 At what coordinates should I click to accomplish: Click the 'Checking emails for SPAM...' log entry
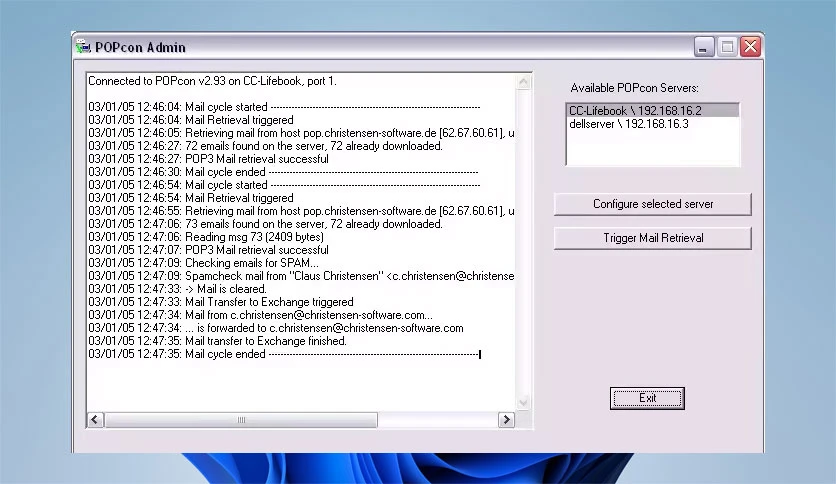click(204, 263)
